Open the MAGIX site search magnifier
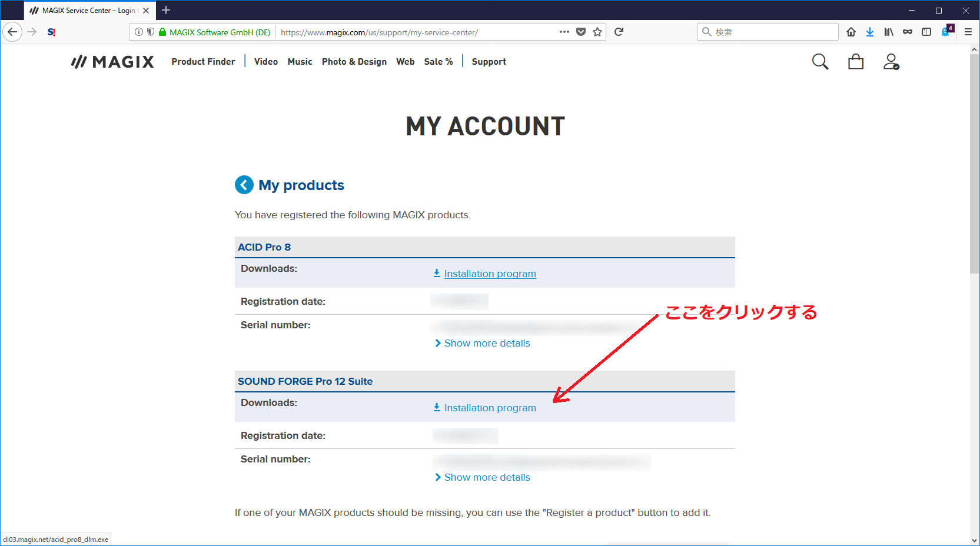 point(820,62)
